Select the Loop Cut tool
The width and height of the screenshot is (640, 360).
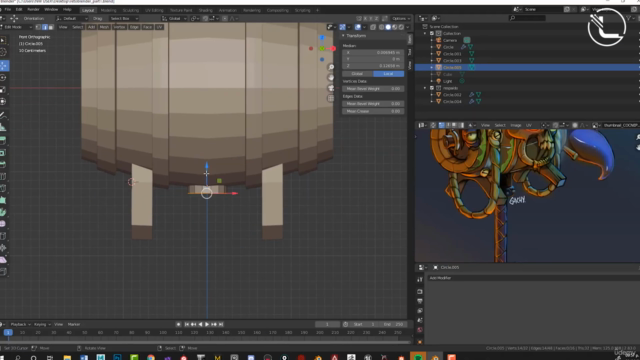pyautogui.click(x=3, y=176)
